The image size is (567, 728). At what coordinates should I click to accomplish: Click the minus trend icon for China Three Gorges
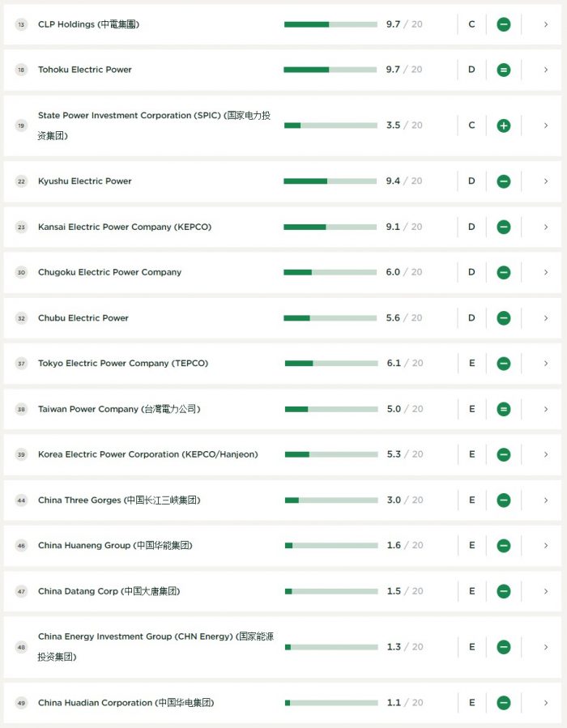tap(503, 500)
